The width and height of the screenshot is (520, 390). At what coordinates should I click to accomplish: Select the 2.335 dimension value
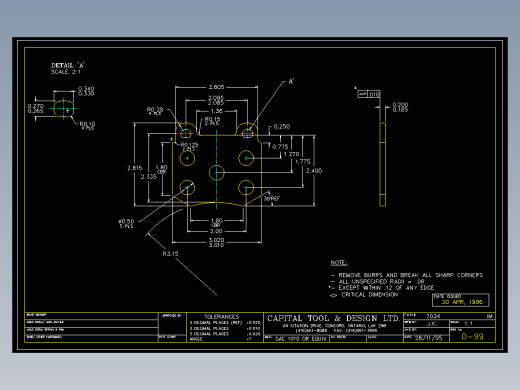[x=149, y=177]
